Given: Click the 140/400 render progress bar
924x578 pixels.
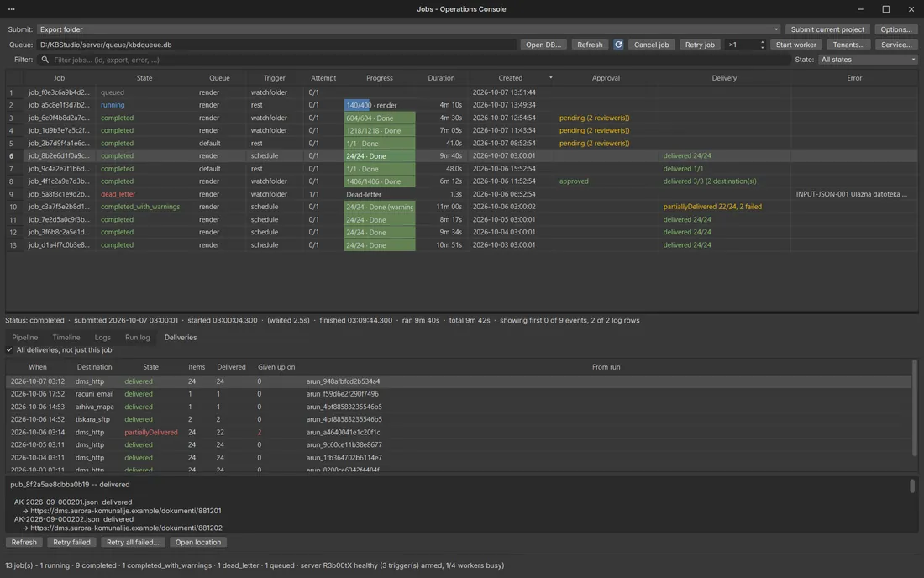Looking at the screenshot, I should click(x=380, y=106).
